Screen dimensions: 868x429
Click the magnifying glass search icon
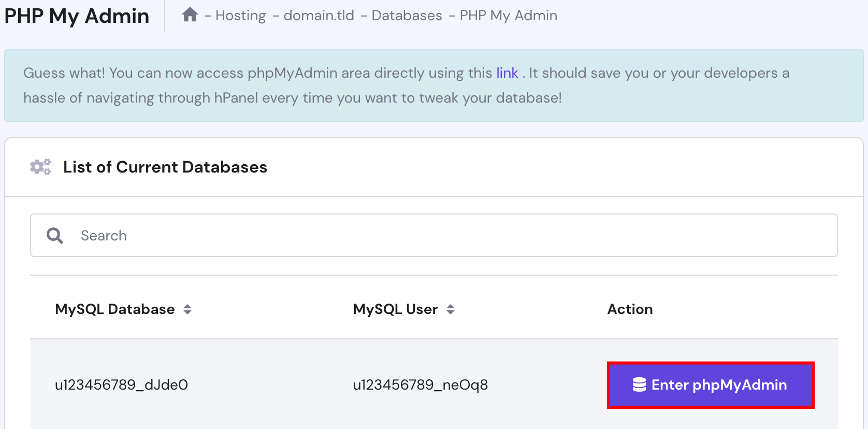[x=55, y=236]
